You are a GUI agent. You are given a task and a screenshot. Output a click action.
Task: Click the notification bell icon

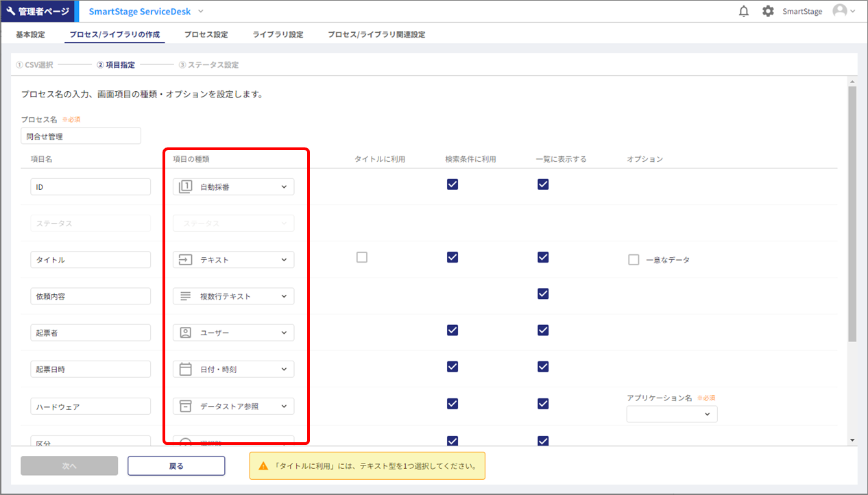tap(744, 12)
